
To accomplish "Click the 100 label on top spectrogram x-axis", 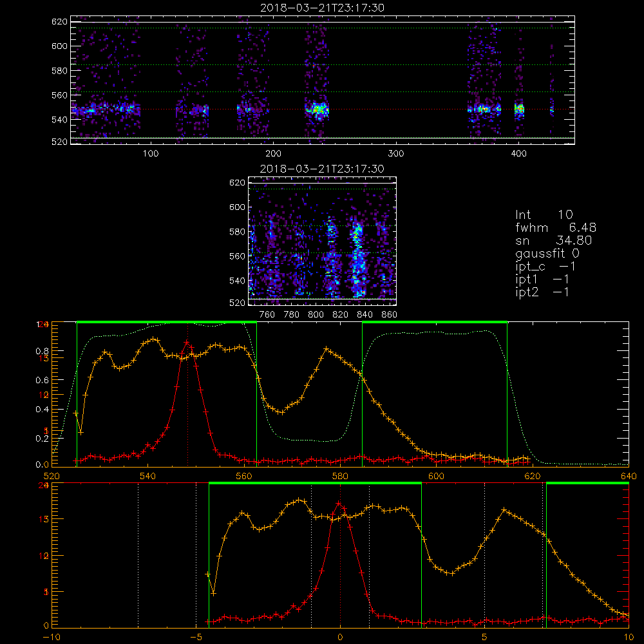I will click(151, 153).
